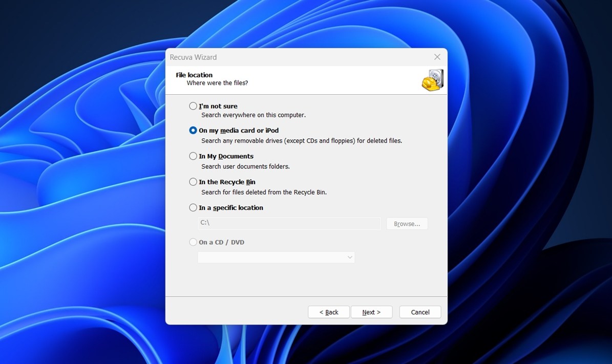Close the Recuva Wizard window
Viewport: 612px width, 364px height.
click(x=437, y=57)
